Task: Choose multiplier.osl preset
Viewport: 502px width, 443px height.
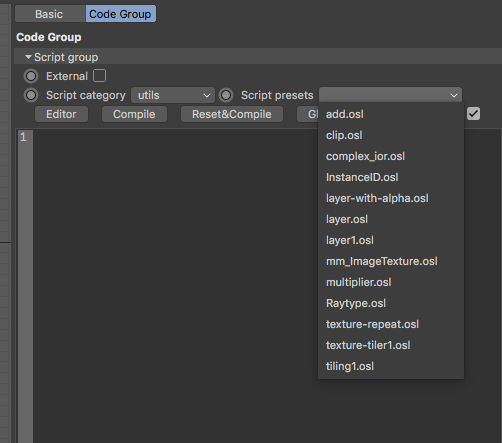Action: pos(391,282)
